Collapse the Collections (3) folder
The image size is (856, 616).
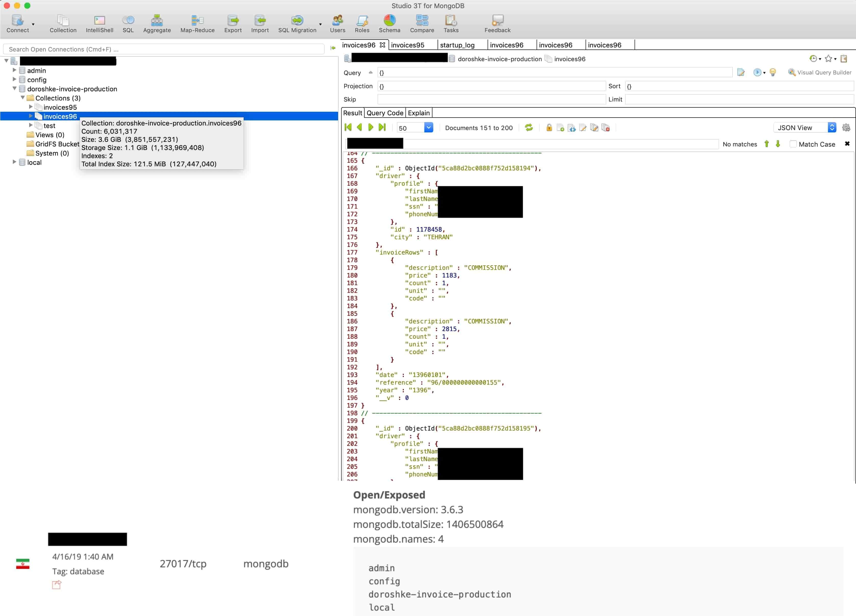23,97
